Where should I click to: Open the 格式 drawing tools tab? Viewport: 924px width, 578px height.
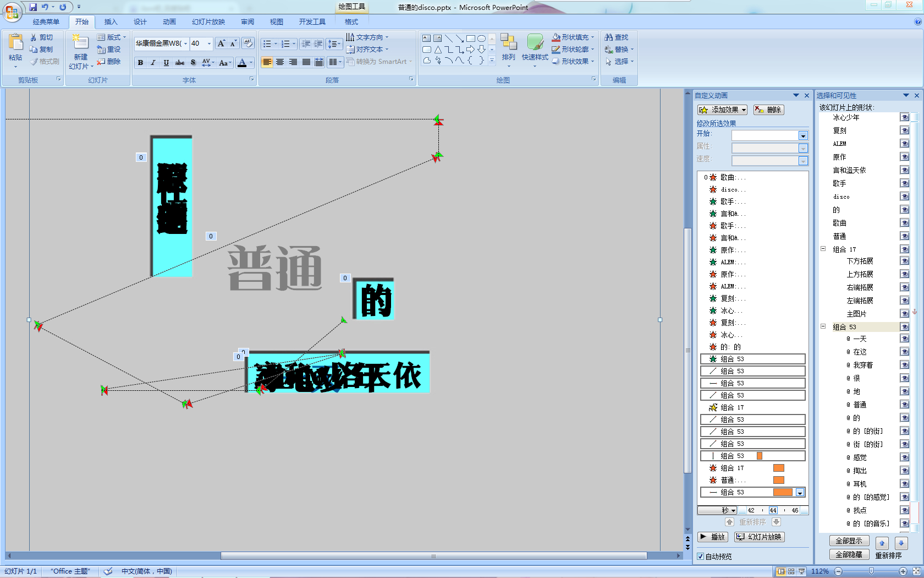click(x=351, y=22)
